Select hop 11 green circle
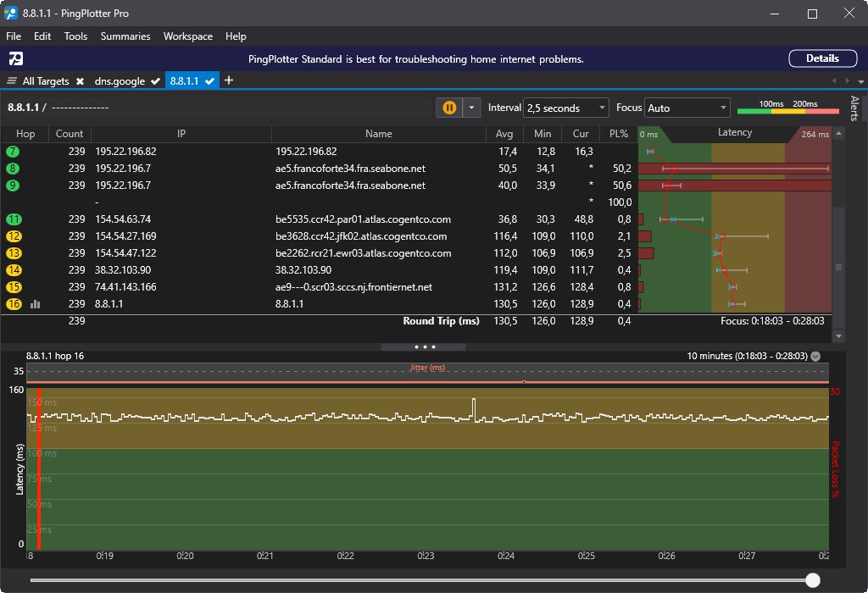Image resolution: width=868 pixels, height=593 pixels. [14, 219]
